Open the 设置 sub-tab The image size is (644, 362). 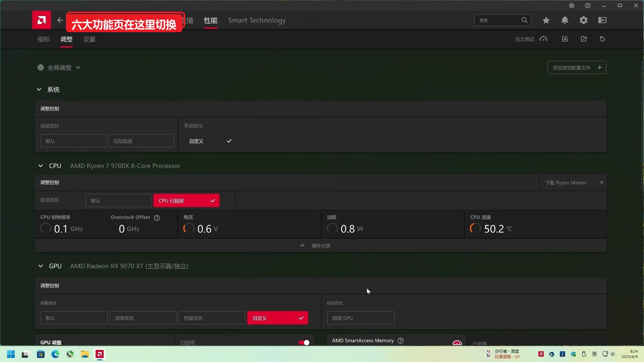tap(89, 39)
